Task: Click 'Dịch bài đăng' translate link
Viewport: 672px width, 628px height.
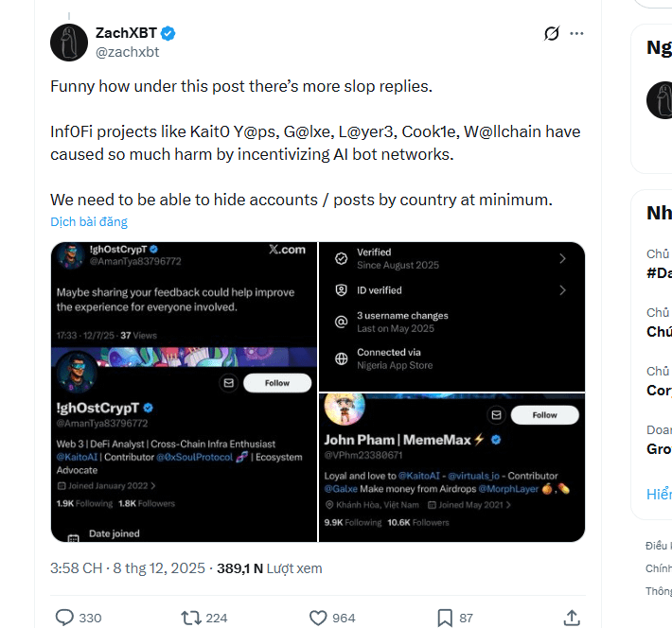Action: (89, 221)
